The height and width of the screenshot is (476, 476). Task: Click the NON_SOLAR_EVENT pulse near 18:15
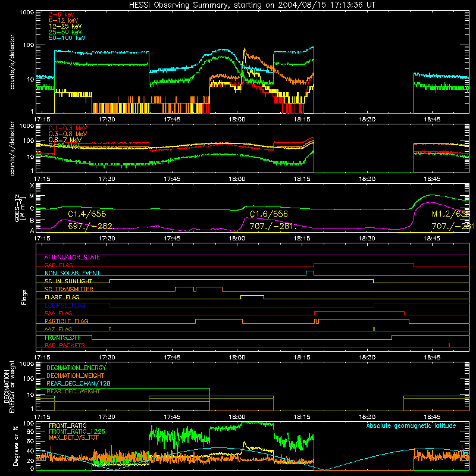click(310, 273)
